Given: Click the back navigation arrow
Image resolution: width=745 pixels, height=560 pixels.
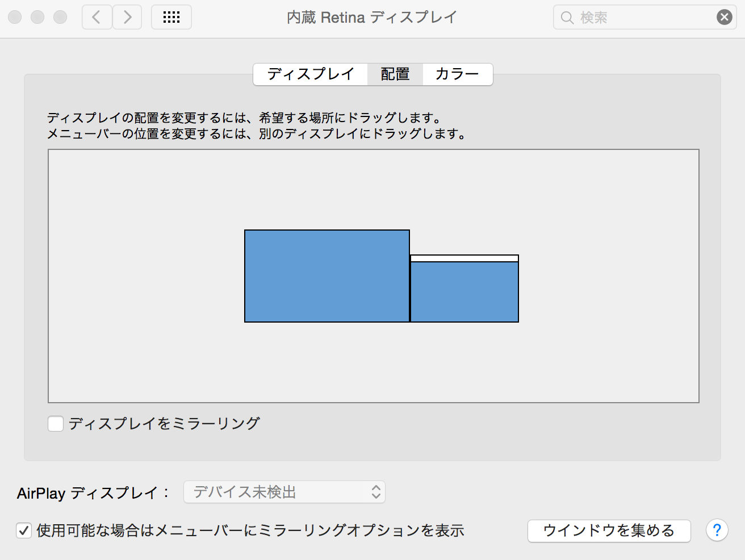Looking at the screenshot, I should point(97,18).
